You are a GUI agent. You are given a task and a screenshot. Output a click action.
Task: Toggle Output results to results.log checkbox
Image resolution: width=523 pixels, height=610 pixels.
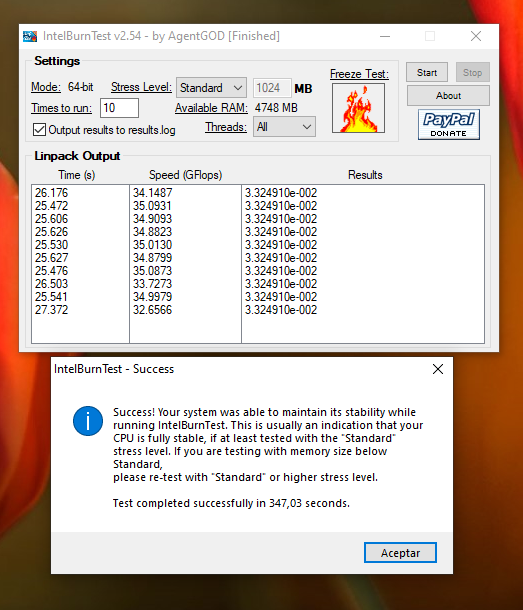point(39,130)
